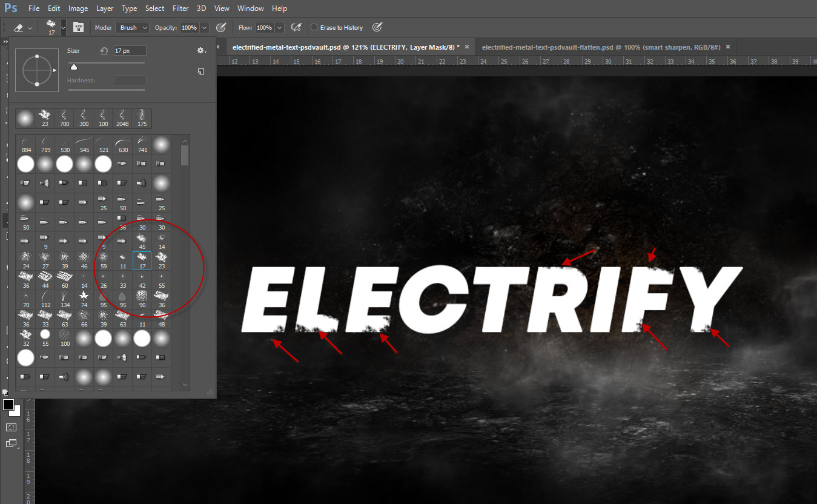Enter Quick Mask mode
Viewport: 817px width, 504px height.
pos(11,427)
